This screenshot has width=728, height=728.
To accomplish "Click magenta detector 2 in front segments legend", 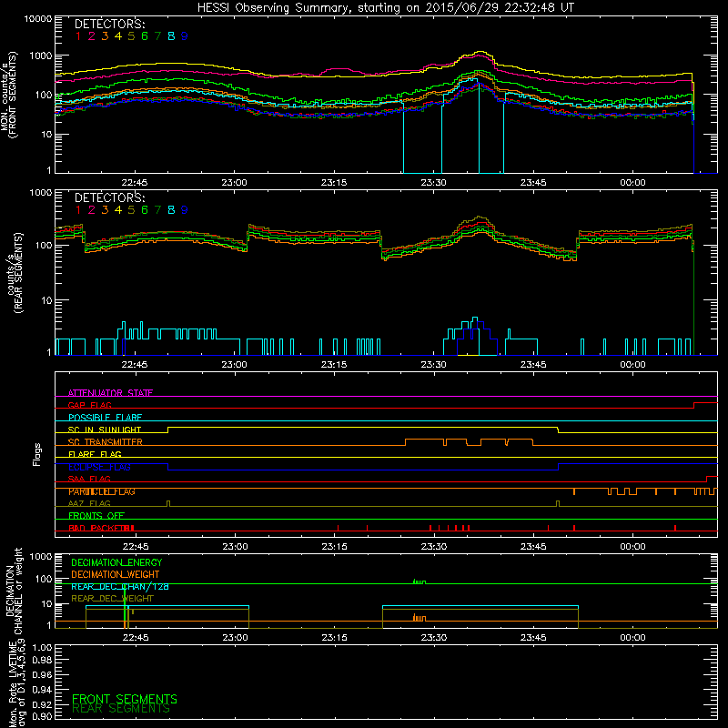I will coord(92,36).
